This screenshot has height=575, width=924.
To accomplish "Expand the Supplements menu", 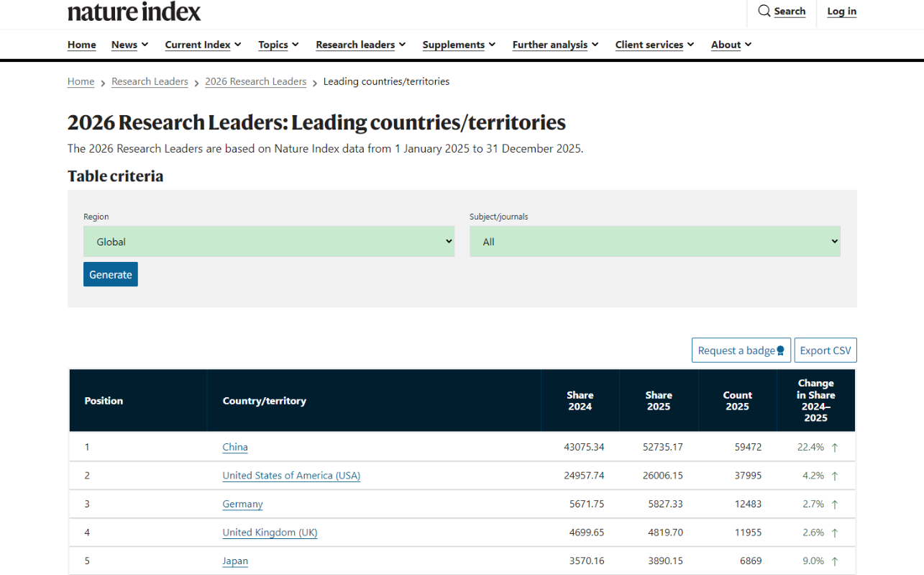I will coord(459,45).
